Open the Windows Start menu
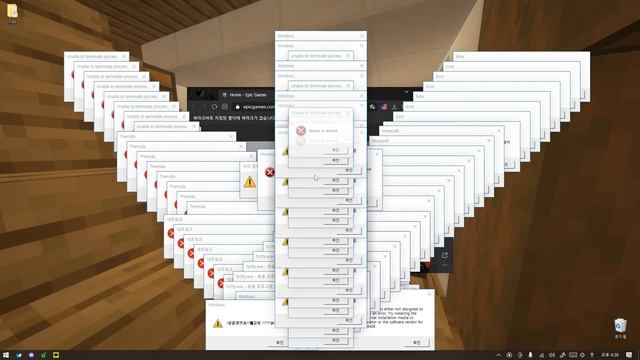This screenshot has height=360, width=640. [x=6, y=355]
